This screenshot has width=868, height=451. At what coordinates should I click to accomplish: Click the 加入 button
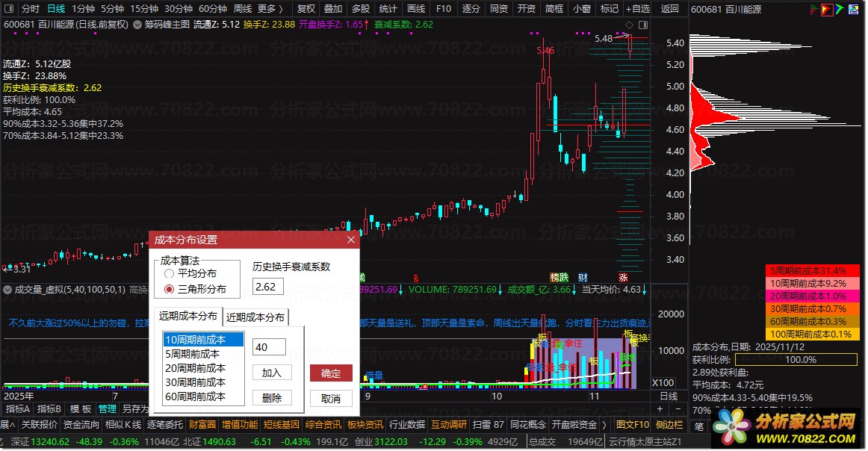tap(272, 373)
